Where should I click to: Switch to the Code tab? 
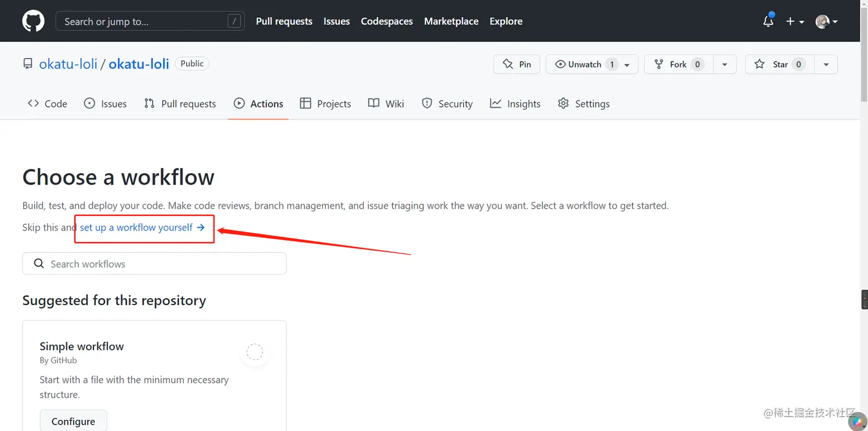(48, 103)
